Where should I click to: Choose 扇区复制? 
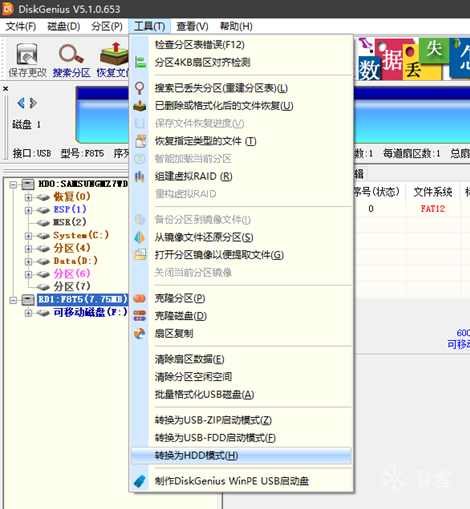click(x=241, y=333)
